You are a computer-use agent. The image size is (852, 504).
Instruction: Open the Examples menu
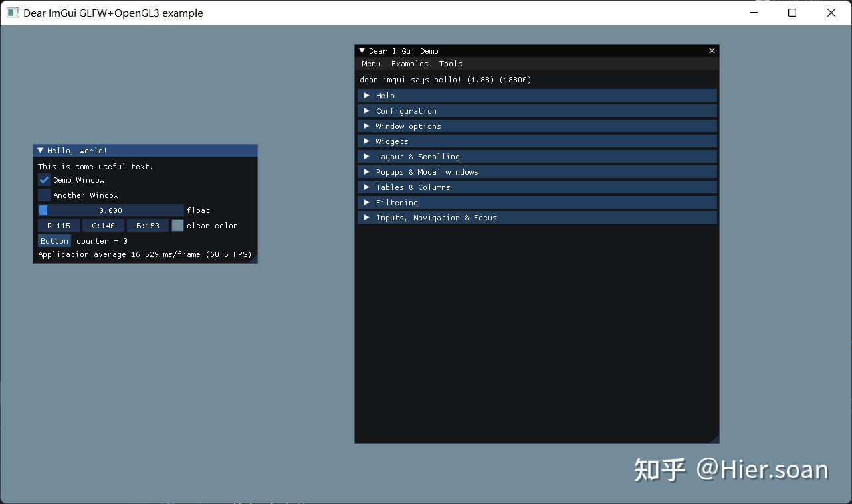coord(409,64)
